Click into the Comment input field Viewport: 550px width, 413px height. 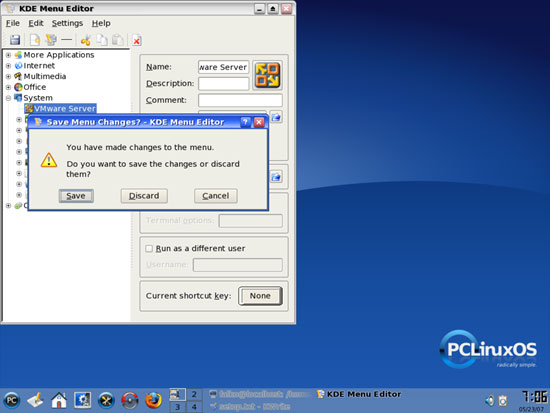pos(240,100)
